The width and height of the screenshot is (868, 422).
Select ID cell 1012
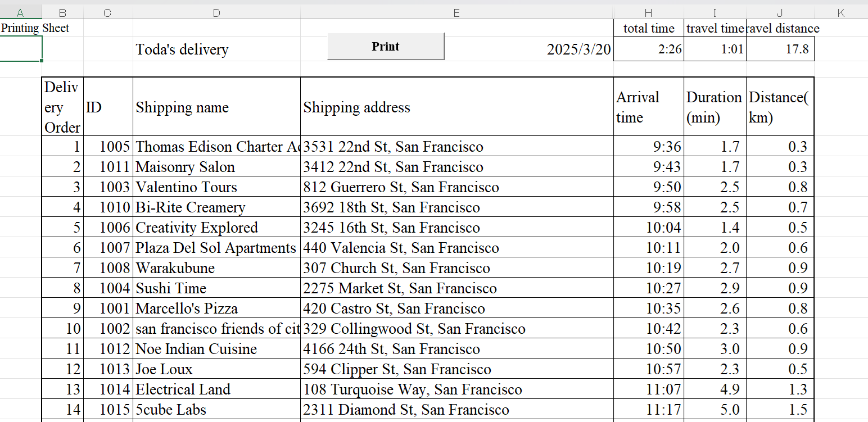click(x=108, y=349)
